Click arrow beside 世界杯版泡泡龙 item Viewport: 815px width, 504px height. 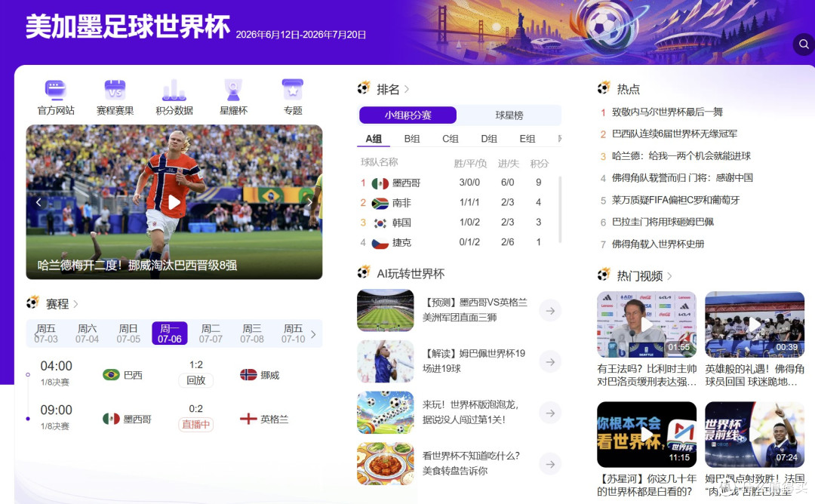click(550, 413)
